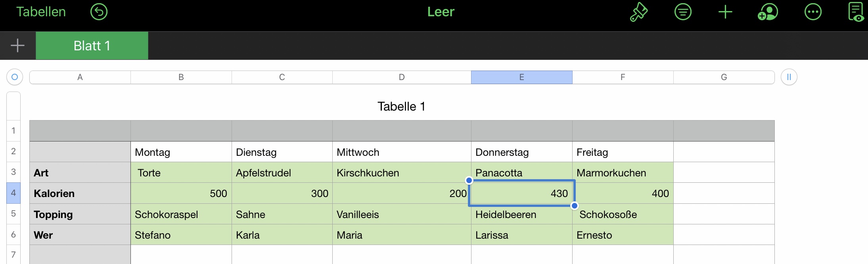Image resolution: width=868 pixels, height=264 pixels.
Task: Tap the document title Leer
Action: click(441, 12)
